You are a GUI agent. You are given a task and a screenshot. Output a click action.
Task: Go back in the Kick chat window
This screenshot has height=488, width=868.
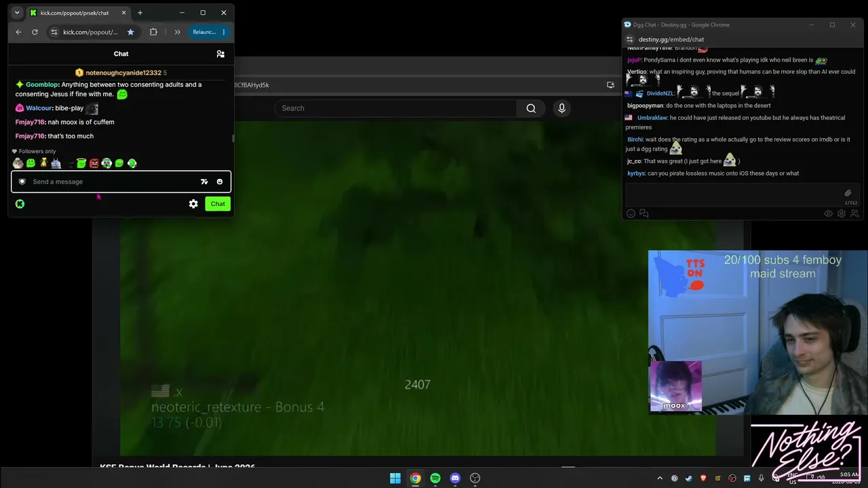[x=18, y=32]
